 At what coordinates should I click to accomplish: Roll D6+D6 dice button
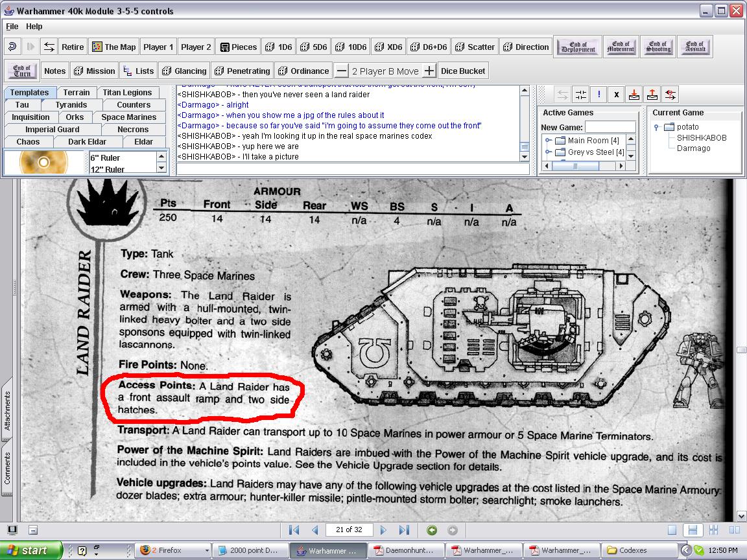(x=429, y=47)
